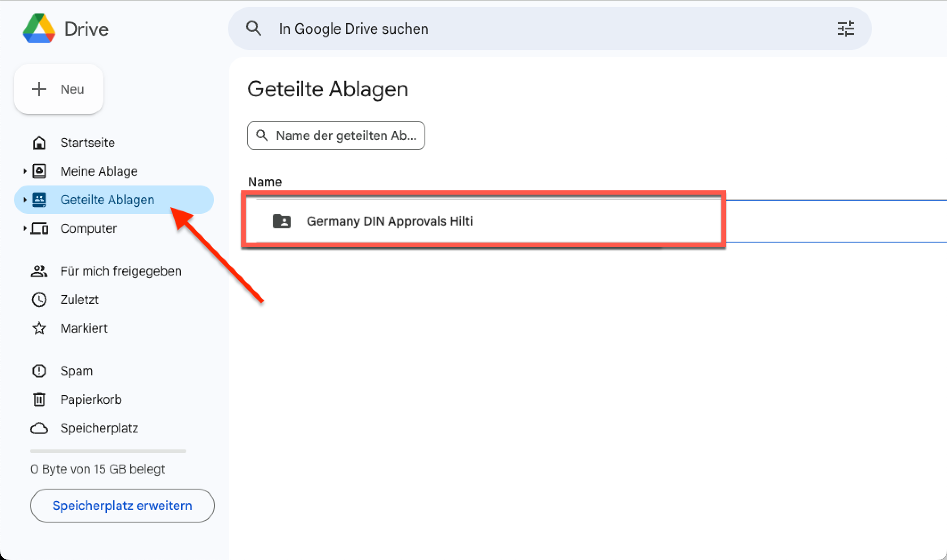Screen dimensions: 947x560
Task: View Zuletzt recent files
Action: pyautogui.click(x=114, y=300)
